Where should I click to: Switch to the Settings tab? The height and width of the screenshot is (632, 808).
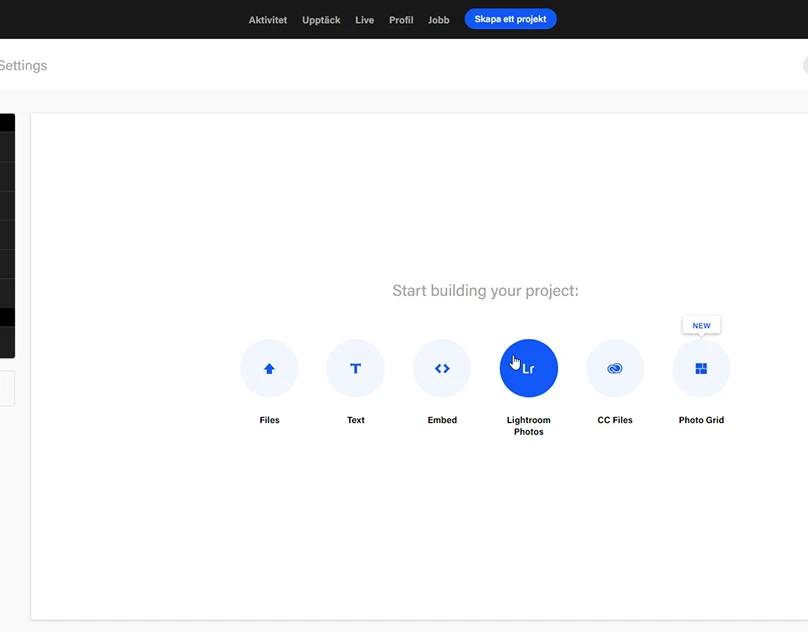coord(23,66)
